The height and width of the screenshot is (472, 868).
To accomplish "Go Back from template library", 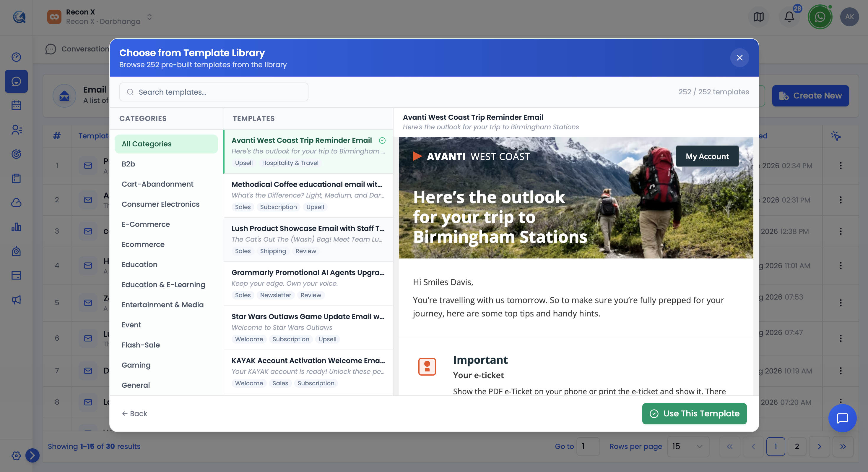I will tap(134, 414).
